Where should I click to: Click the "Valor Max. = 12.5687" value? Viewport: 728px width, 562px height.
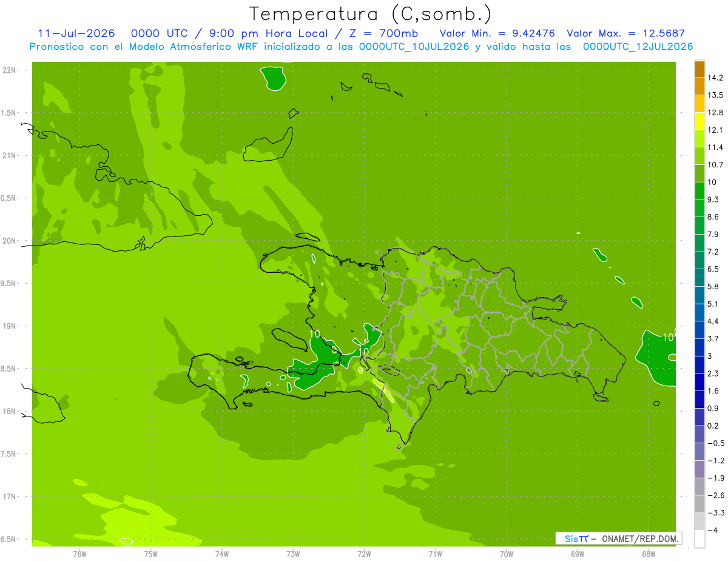625,33
